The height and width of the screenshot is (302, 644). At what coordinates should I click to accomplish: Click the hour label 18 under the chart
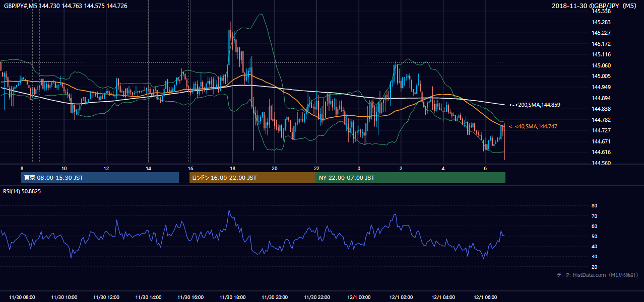232,168
